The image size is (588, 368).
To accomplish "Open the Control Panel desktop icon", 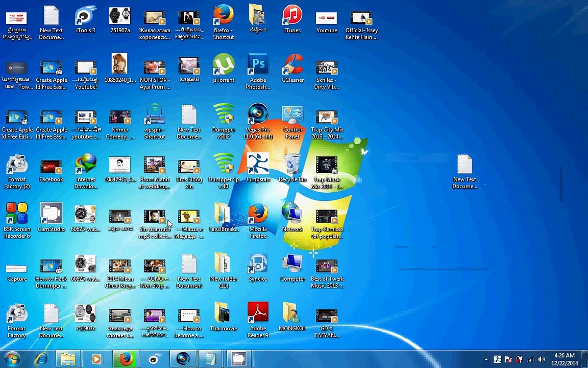I will point(292,122).
